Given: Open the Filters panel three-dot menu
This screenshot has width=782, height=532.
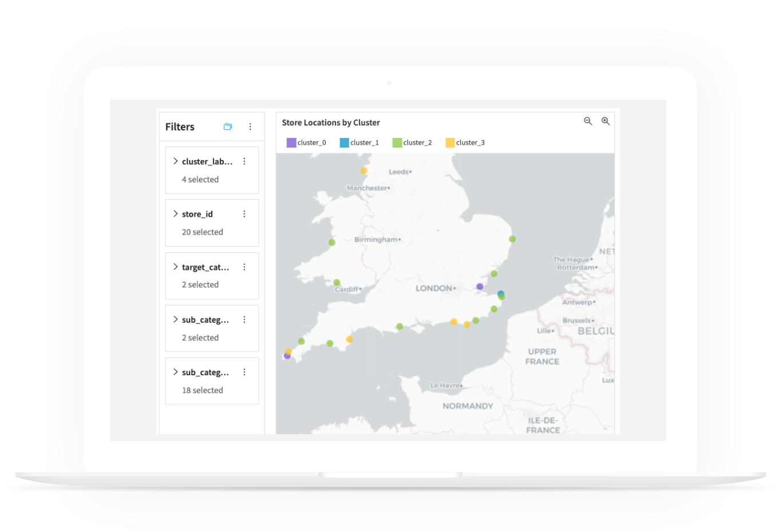Looking at the screenshot, I should tap(250, 126).
